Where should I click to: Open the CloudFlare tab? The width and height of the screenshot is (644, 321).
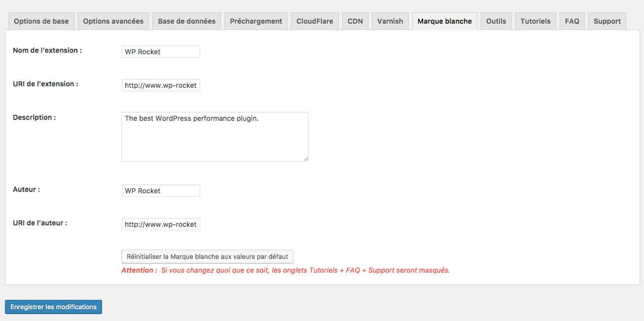[315, 21]
